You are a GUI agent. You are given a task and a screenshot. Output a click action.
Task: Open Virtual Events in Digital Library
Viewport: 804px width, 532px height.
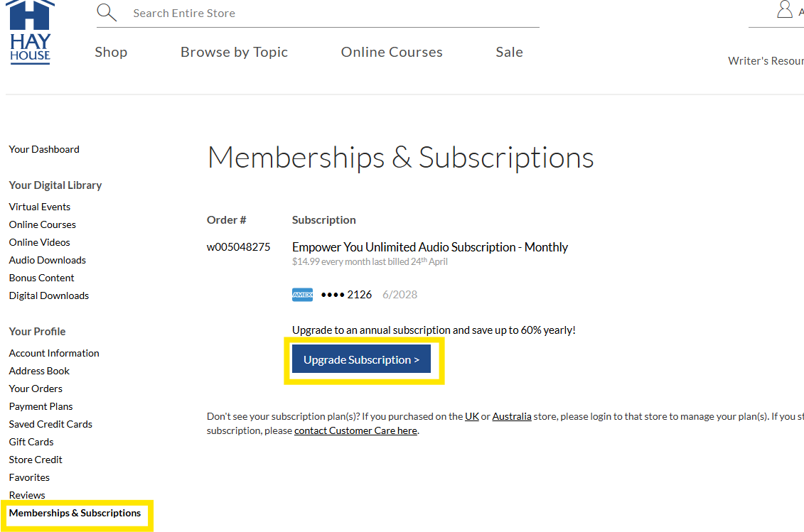click(x=40, y=207)
